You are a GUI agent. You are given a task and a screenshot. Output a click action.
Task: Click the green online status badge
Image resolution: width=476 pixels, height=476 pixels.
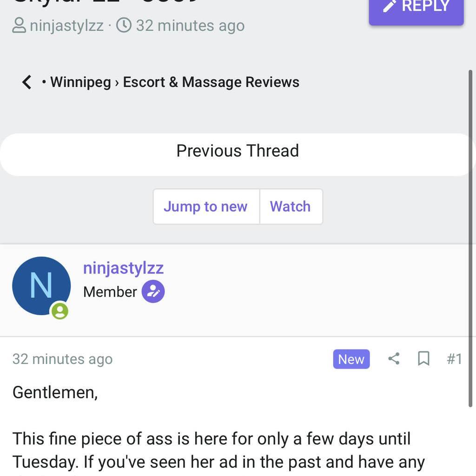click(59, 311)
